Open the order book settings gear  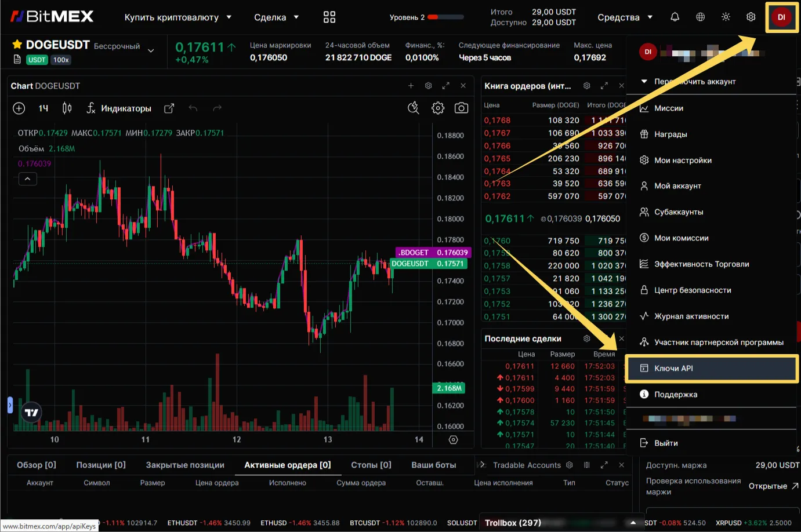586,86
